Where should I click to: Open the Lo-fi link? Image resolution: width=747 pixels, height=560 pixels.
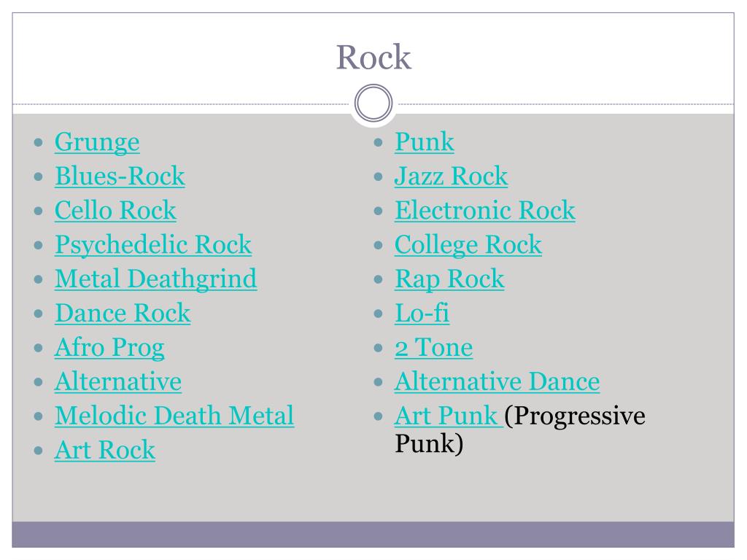point(422,314)
